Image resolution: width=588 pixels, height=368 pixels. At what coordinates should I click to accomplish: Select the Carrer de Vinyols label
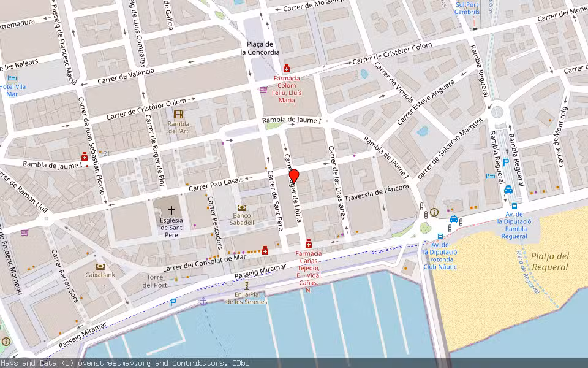(394, 83)
